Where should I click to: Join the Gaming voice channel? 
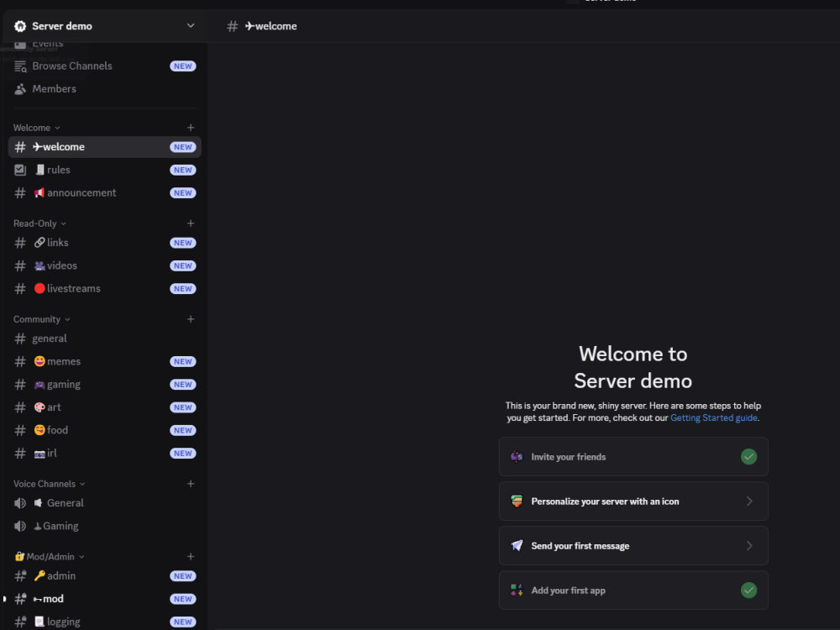(104, 526)
